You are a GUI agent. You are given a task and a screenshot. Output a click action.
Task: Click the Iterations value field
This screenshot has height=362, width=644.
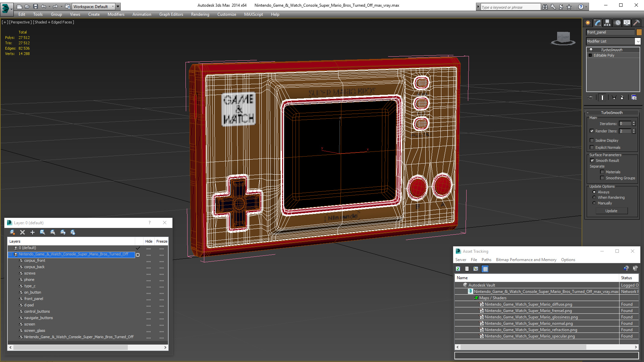pyautogui.click(x=625, y=123)
